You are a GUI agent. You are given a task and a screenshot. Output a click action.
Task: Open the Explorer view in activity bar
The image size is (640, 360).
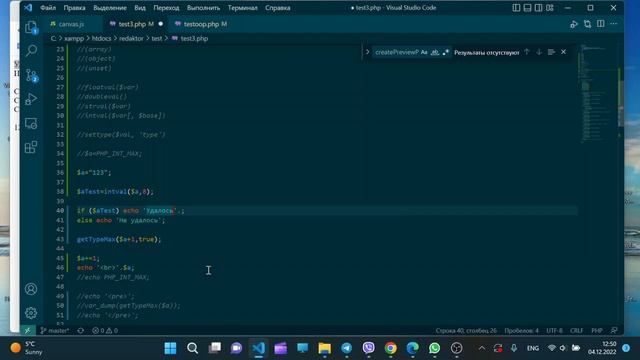[x=31, y=27]
